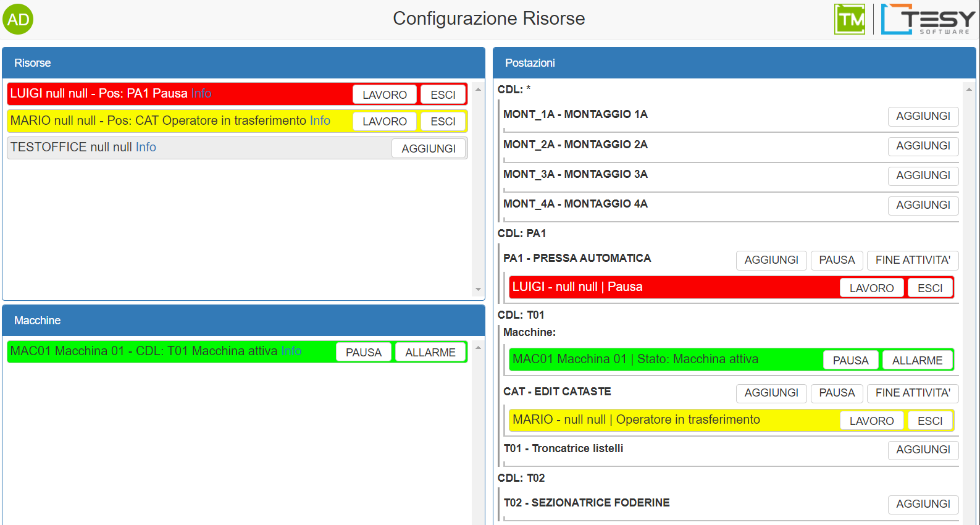This screenshot has height=525, width=980.
Task: Click the green TM logo icon
Action: click(850, 19)
